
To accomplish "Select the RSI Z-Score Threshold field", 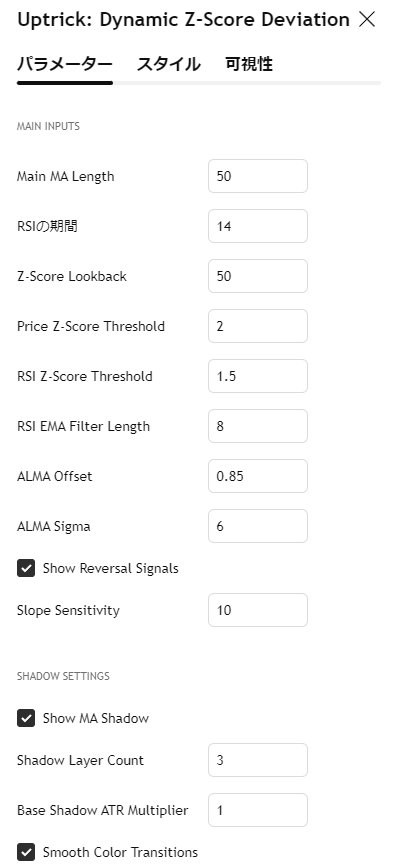I will [258, 376].
